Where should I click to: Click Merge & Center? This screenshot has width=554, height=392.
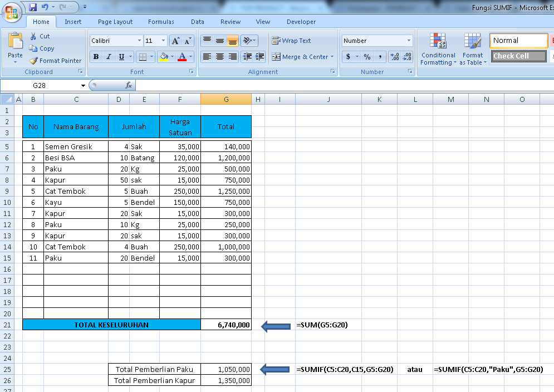(300, 57)
